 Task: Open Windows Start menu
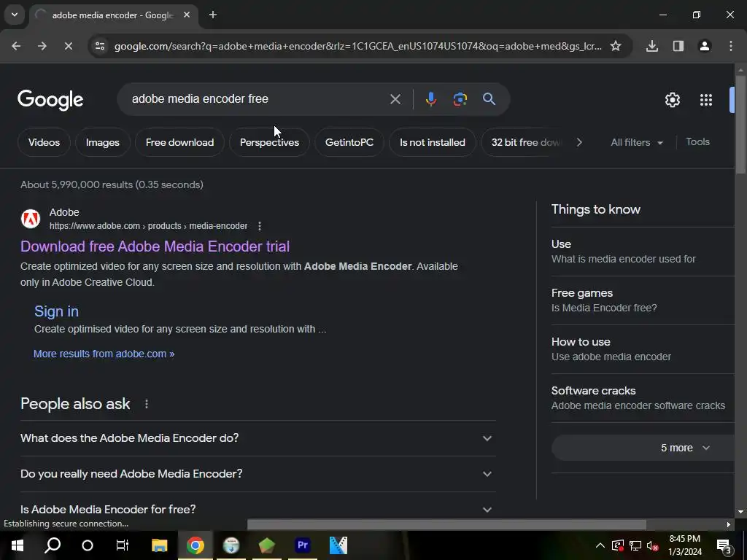pyautogui.click(x=18, y=545)
